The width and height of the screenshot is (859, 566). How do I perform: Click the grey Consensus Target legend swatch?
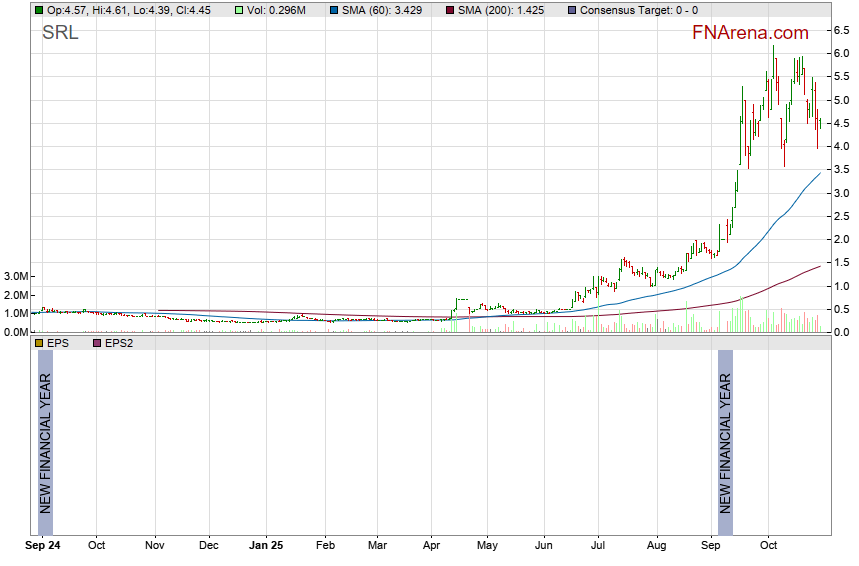(x=571, y=10)
